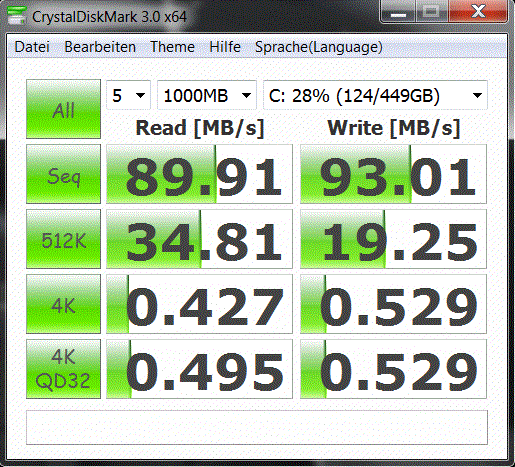The width and height of the screenshot is (515, 467).
Task: Open the Bearbeiten menu
Action: click(x=100, y=47)
